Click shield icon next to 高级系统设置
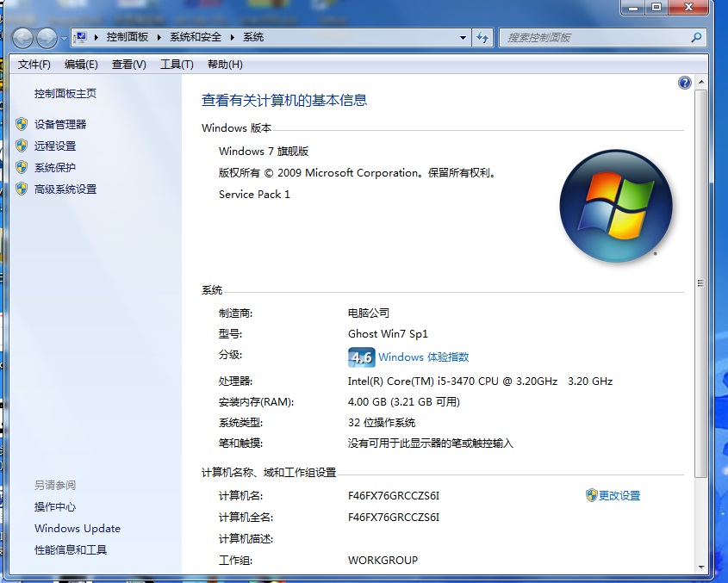The height and width of the screenshot is (583, 728). [22, 189]
